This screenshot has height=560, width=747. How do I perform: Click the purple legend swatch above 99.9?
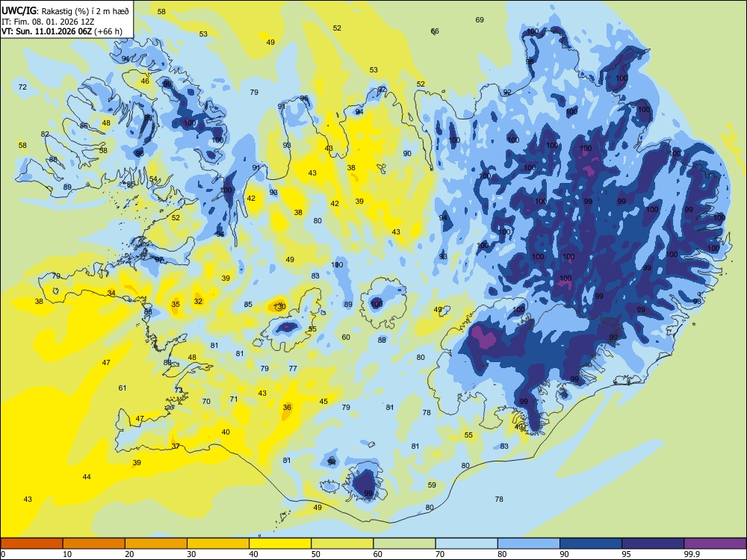click(x=715, y=544)
